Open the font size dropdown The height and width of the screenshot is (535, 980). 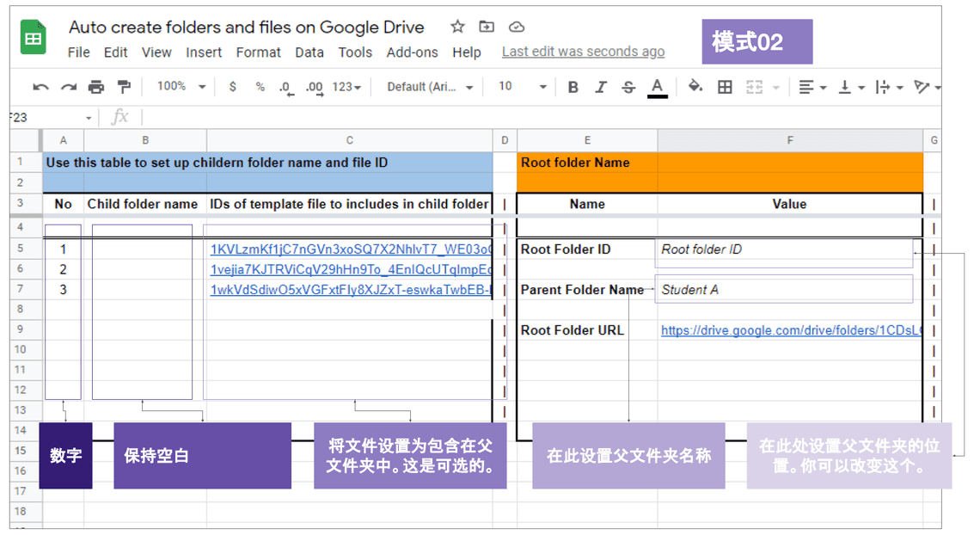click(x=523, y=87)
